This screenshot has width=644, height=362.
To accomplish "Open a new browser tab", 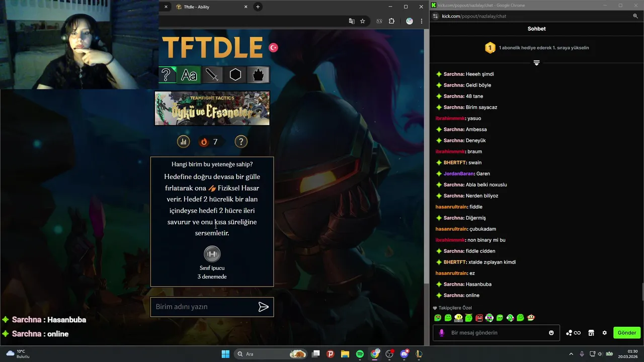I will pos(258,7).
